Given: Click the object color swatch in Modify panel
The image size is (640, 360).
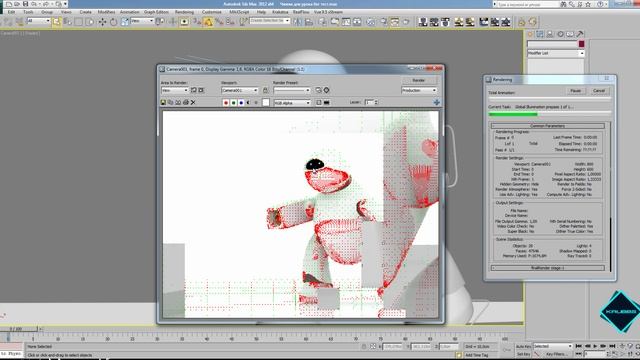Looking at the screenshot, I should (x=581, y=44).
